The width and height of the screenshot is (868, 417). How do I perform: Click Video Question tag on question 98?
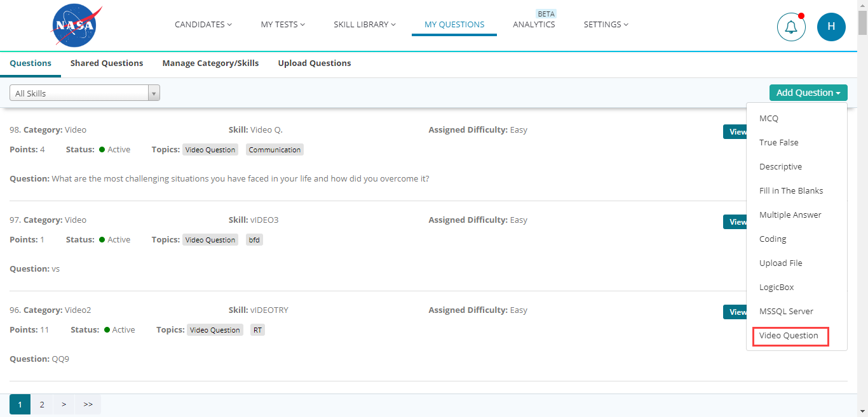pos(210,150)
